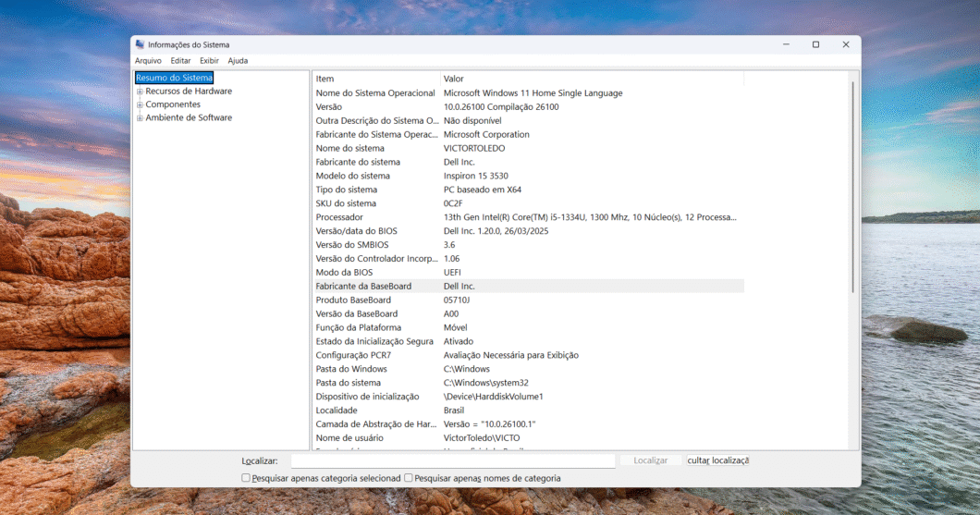This screenshot has height=515, width=980.
Task: Select Resumo do Sistema tree node
Action: [175, 78]
